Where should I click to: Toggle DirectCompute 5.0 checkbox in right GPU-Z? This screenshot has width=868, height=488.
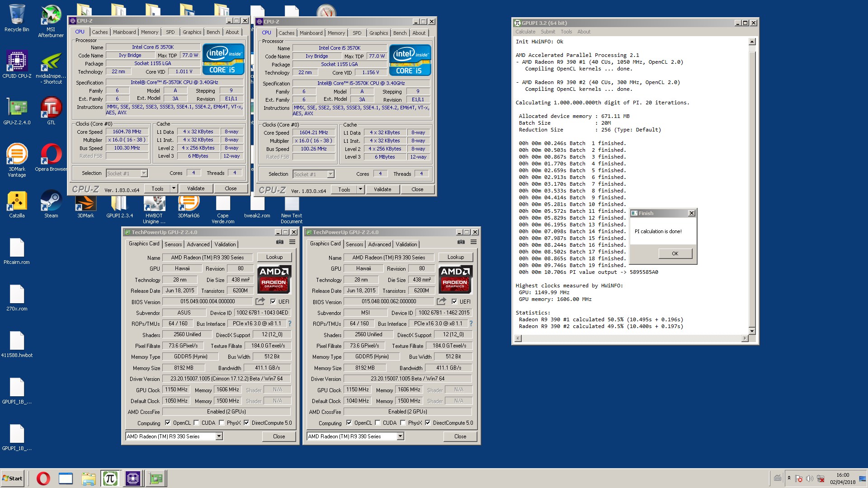click(x=428, y=423)
